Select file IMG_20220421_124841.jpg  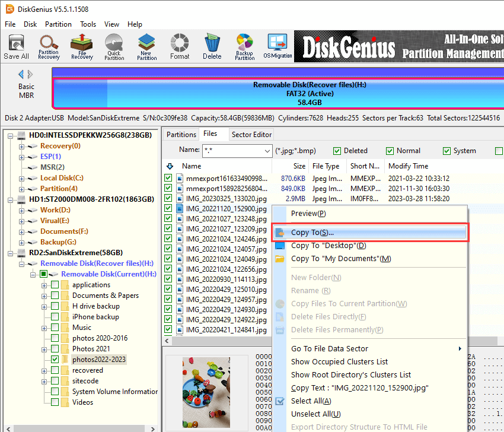[227, 330]
